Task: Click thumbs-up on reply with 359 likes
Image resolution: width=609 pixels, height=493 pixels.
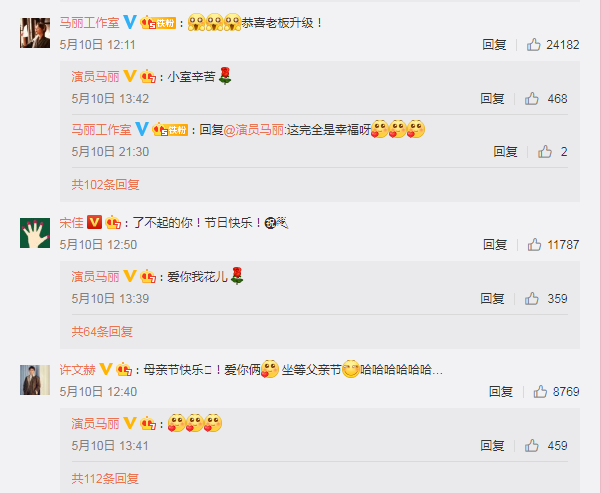Action: point(532,299)
